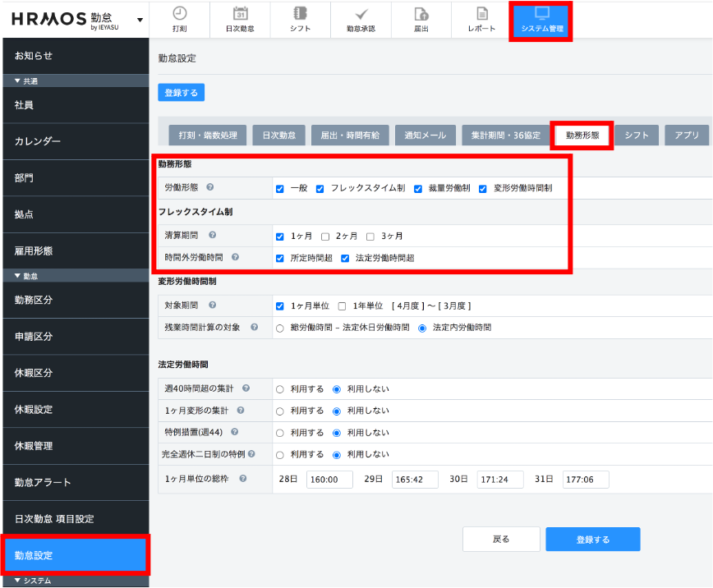
Task: Toggle the 変形労働時間制 checkbox
Action: [482, 189]
